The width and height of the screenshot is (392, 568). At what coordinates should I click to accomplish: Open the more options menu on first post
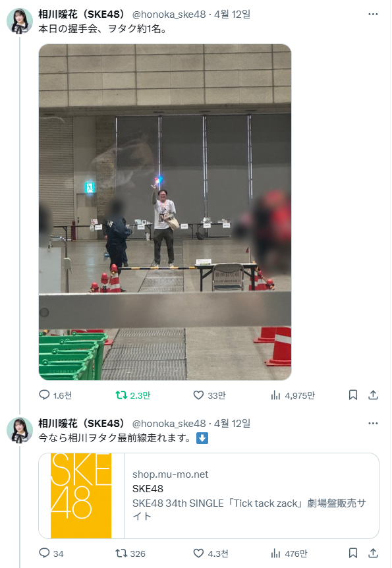point(373,14)
